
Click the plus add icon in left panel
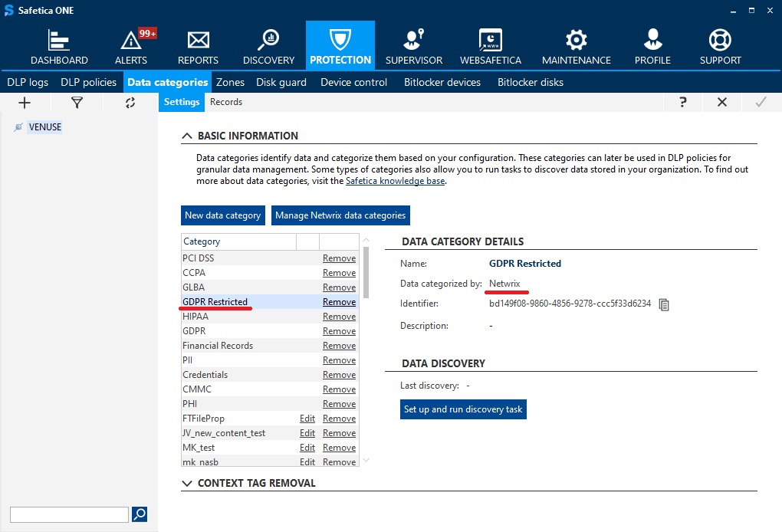[25, 103]
